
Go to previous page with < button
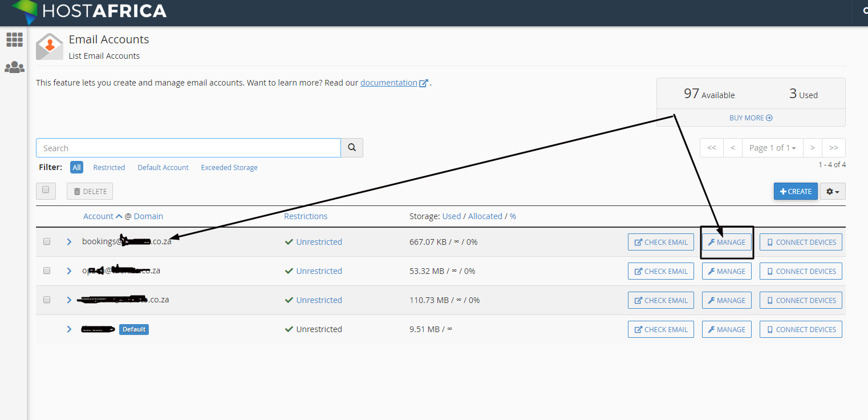(733, 148)
